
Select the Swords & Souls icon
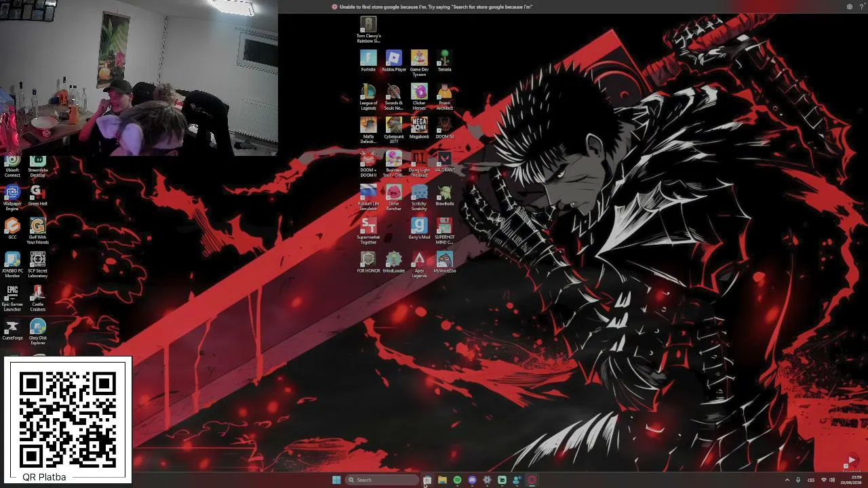coord(394,97)
